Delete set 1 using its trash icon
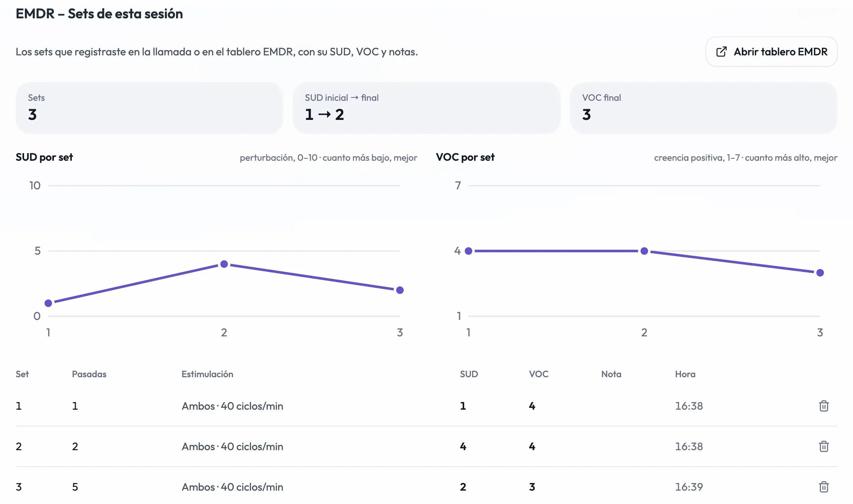The height and width of the screenshot is (504, 853). 824,406
